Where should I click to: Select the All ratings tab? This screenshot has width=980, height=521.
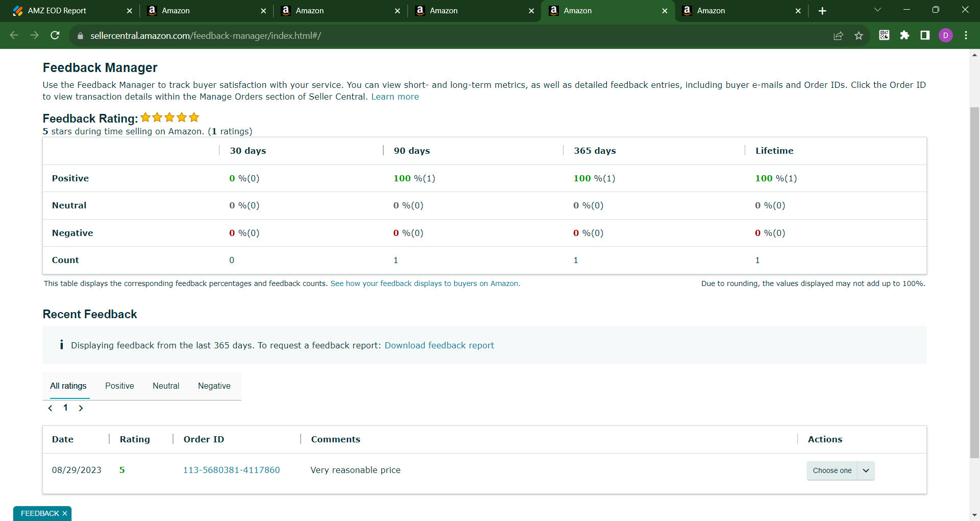pos(68,386)
